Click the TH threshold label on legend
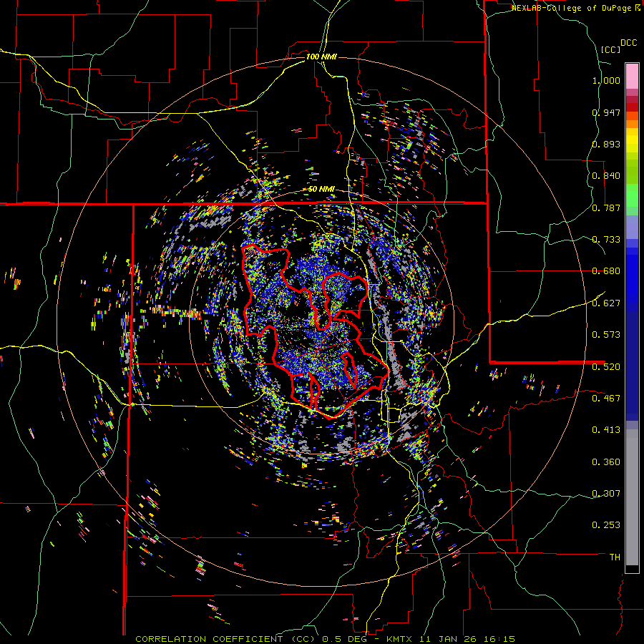Viewport: 644px width, 644px height. click(x=615, y=557)
